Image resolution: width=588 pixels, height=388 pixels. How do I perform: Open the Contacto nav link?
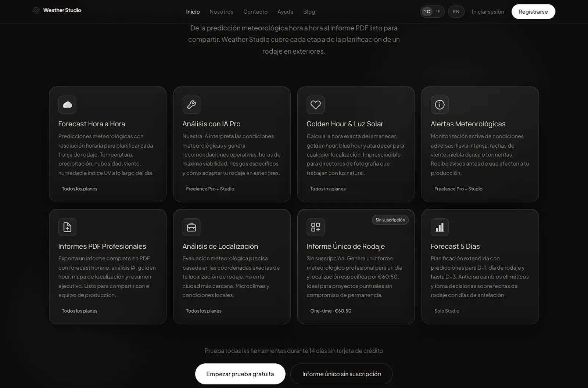point(255,12)
